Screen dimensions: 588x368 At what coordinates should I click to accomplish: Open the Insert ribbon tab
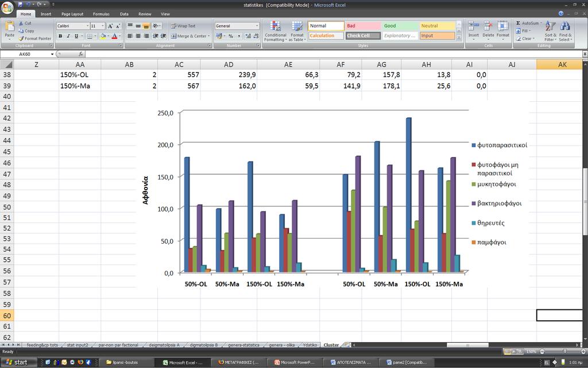(46, 14)
